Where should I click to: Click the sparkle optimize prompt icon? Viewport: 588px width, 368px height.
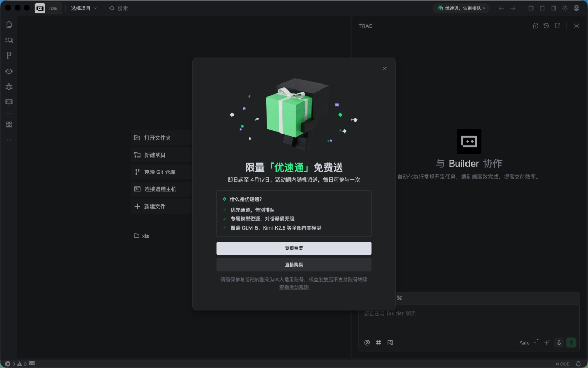click(547, 343)
